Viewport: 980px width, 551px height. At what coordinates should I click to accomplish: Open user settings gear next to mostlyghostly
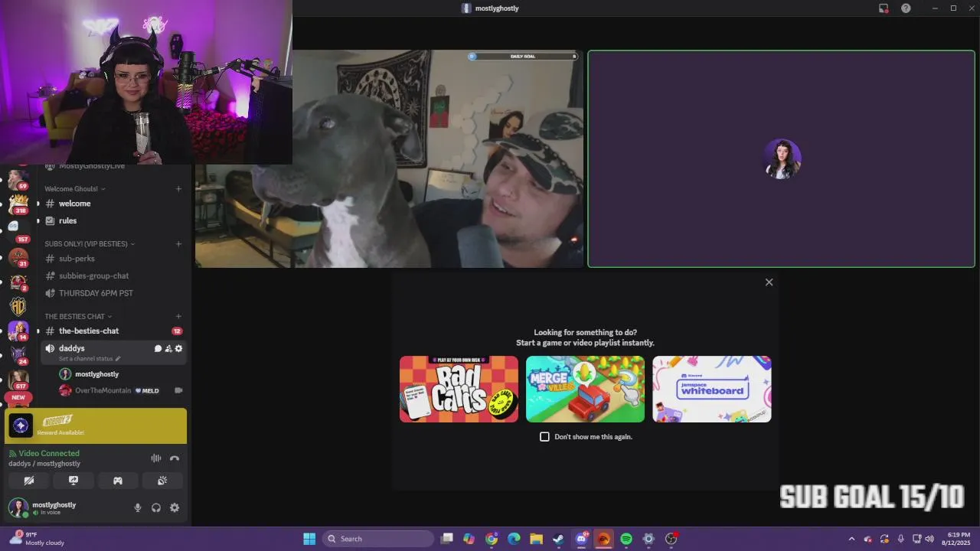(x=175, y=507)
